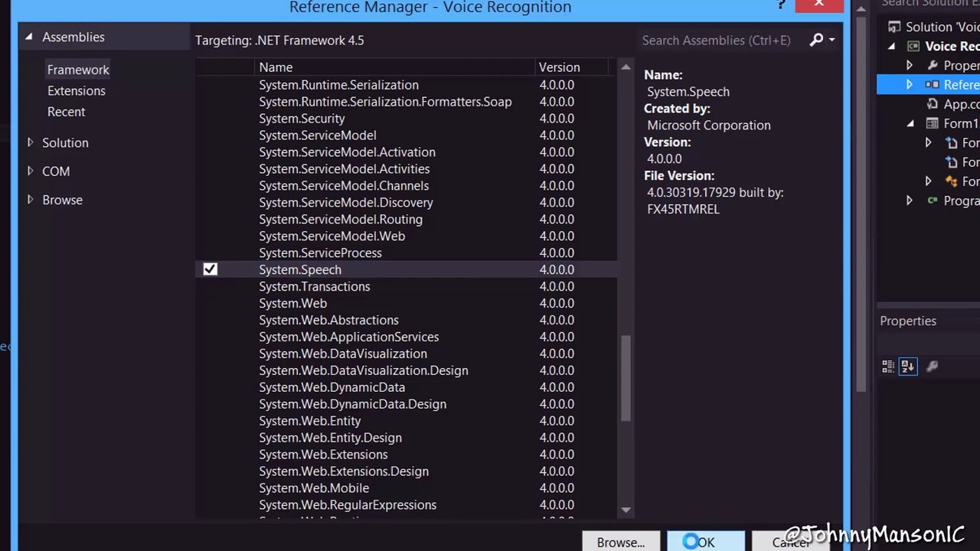This screenshot has width=980, height=551.
Task: Expand the Program file node arrow
Action: 910,201
